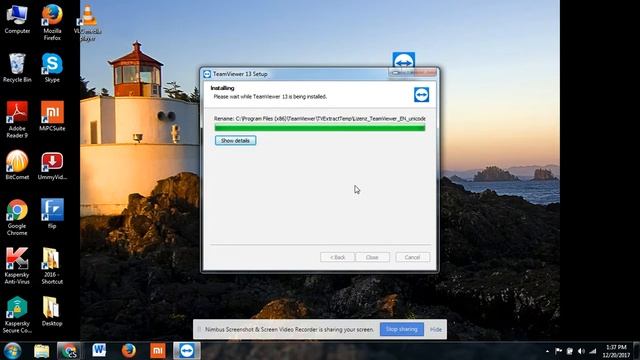Open the Action Center flag icon

click(x=558, y=351)
